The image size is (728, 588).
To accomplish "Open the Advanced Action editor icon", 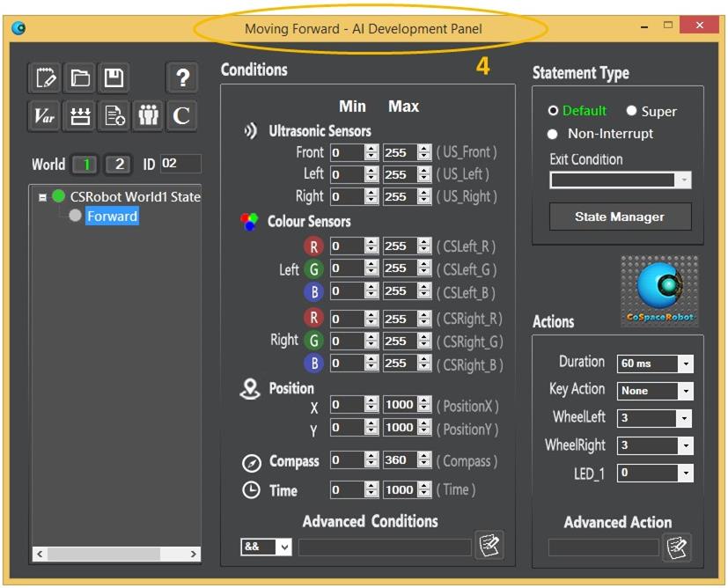I will pos(677,548).
